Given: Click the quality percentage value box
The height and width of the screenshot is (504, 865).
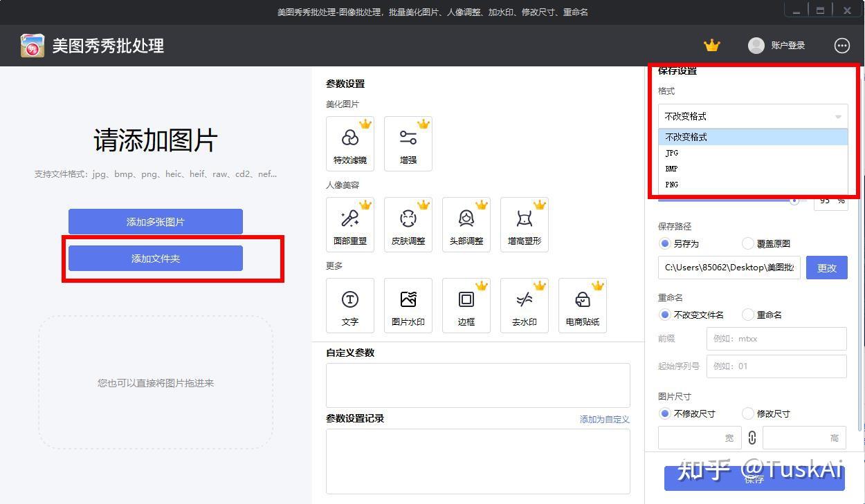Looking at the screenshot, I should click(x=830, y=200).
